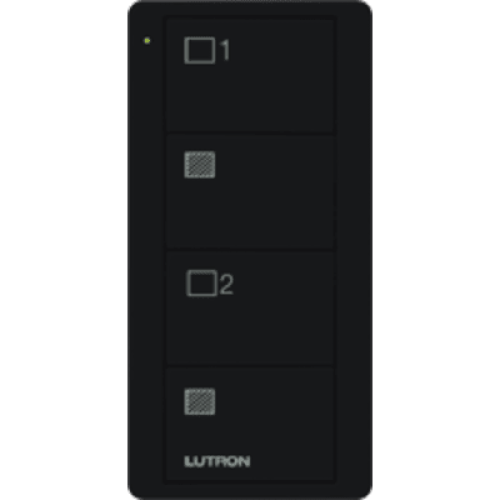The height and width of the screenshot is (500, 500).
Task: Click the remote's right side bezel
Action: [354, 250]
